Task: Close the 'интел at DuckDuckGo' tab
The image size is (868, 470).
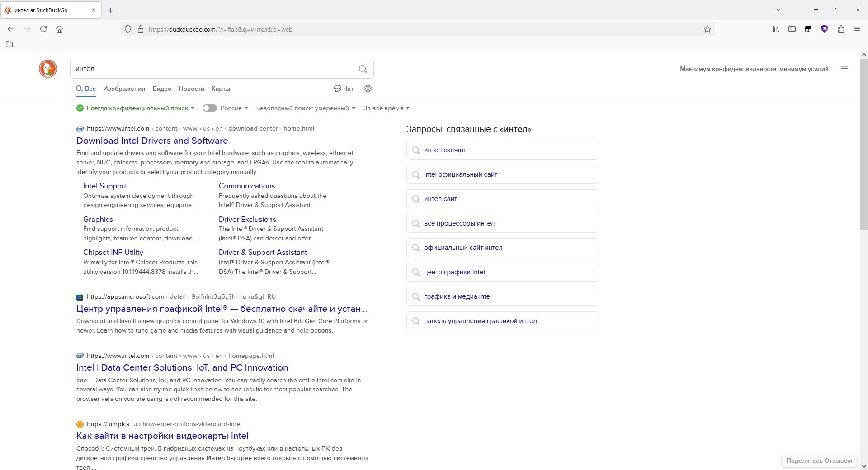Action: pyautogui.click(x=94, y=10)
